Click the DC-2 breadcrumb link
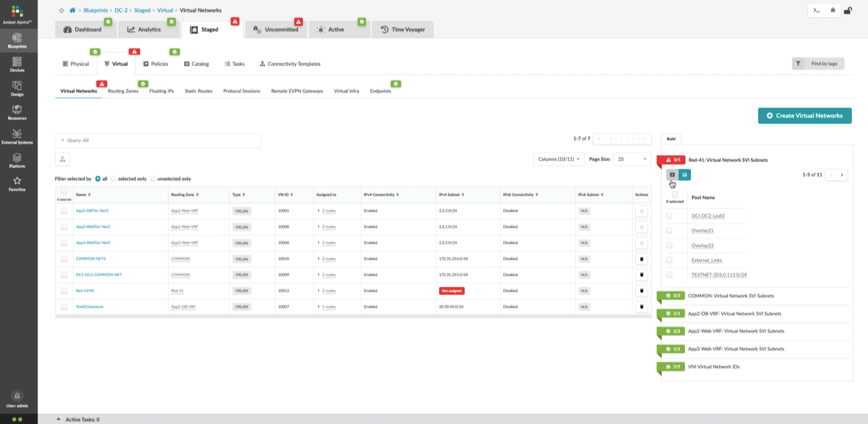868x424 pixels. [x=121, y=10]
